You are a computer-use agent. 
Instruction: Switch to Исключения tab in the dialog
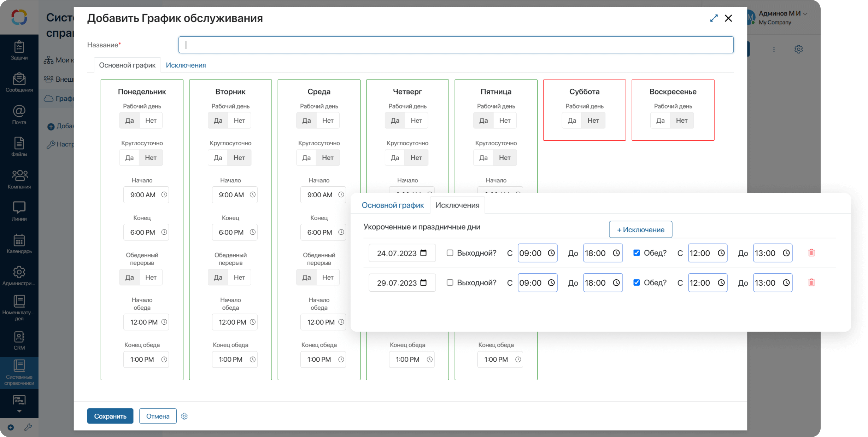click(x=186, y=65)
